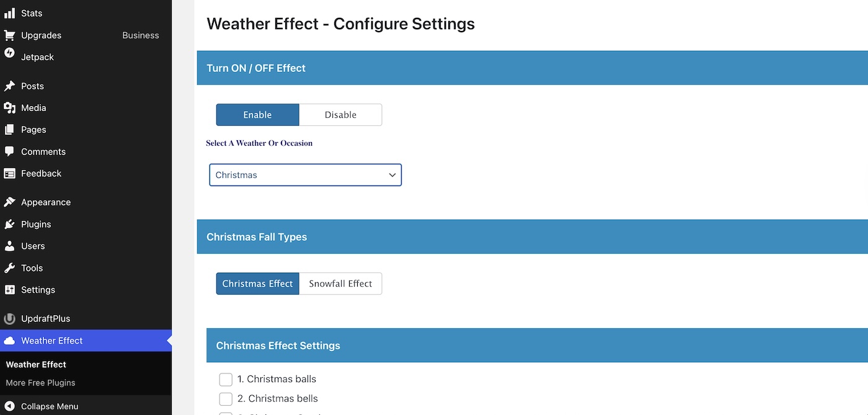The width and height of the screenshot is (868, 415).
Task: Select the Christmas Effect tab
Action: tap(257, 283)
